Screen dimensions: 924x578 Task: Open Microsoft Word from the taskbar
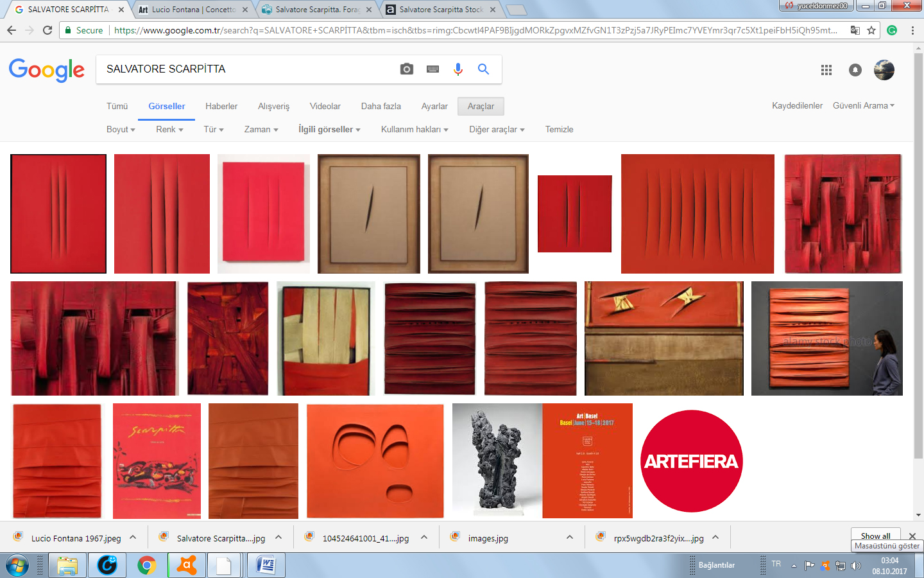[x=265, y=566]
